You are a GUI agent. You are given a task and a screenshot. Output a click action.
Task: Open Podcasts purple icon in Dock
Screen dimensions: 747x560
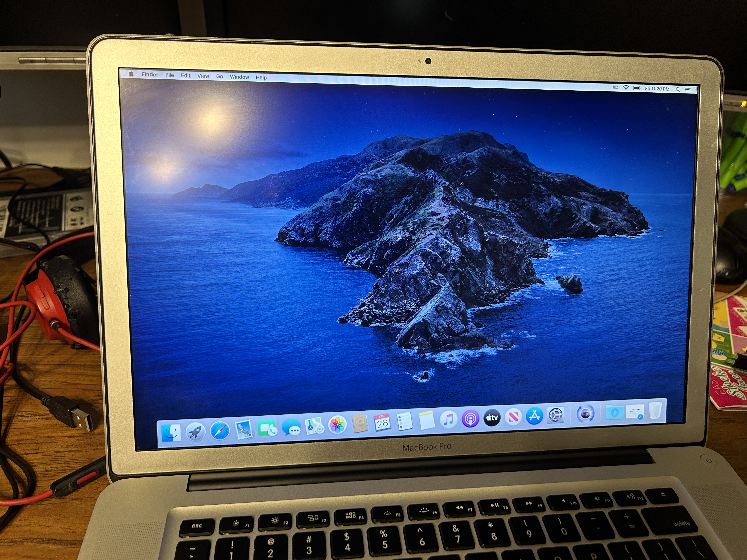coord(470,419)
